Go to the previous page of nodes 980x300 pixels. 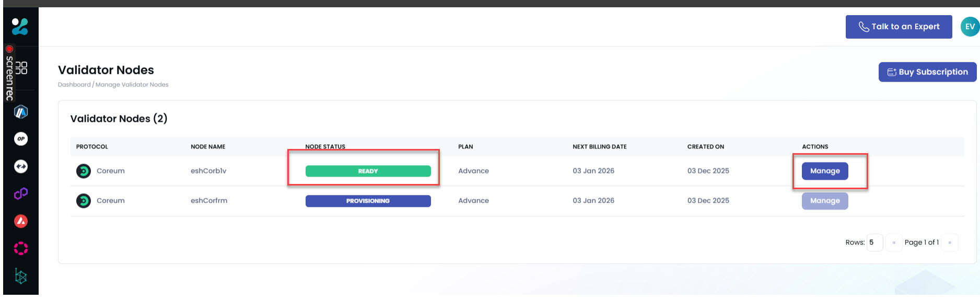tap(894, 243)
